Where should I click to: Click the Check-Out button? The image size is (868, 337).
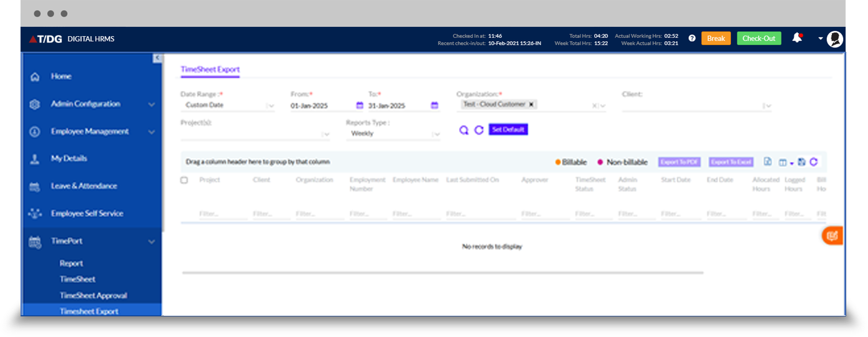tap(759, 39)
